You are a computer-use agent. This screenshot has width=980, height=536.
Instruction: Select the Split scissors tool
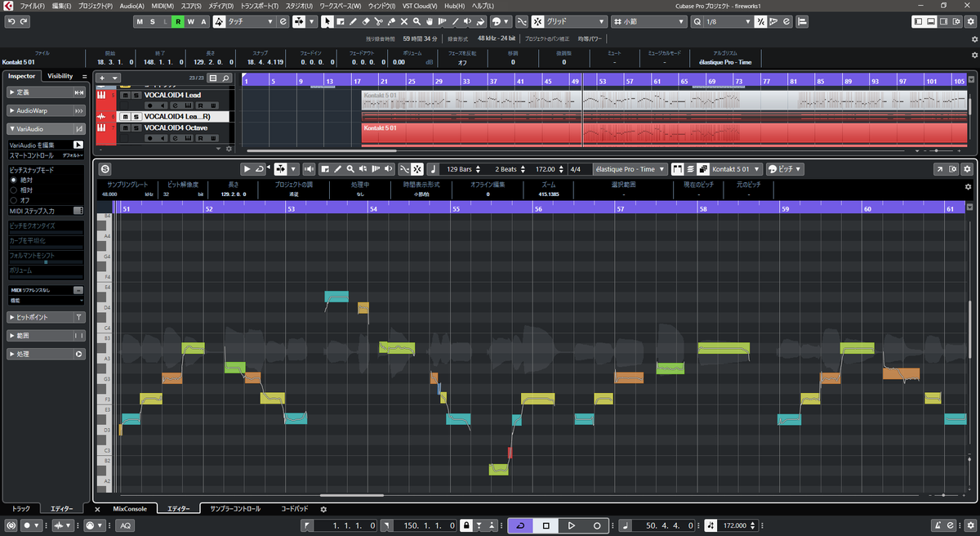[x=379, y=21]
